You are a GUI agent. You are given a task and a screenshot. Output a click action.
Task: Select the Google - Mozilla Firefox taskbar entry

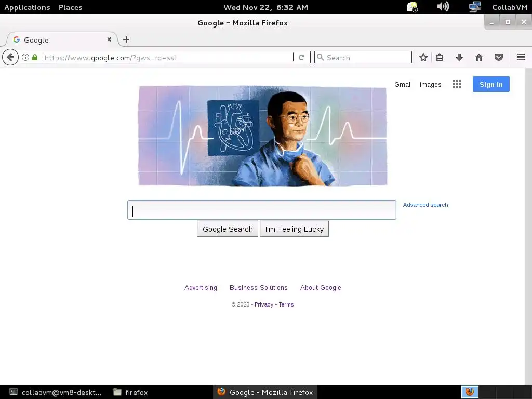click(265, 392)
